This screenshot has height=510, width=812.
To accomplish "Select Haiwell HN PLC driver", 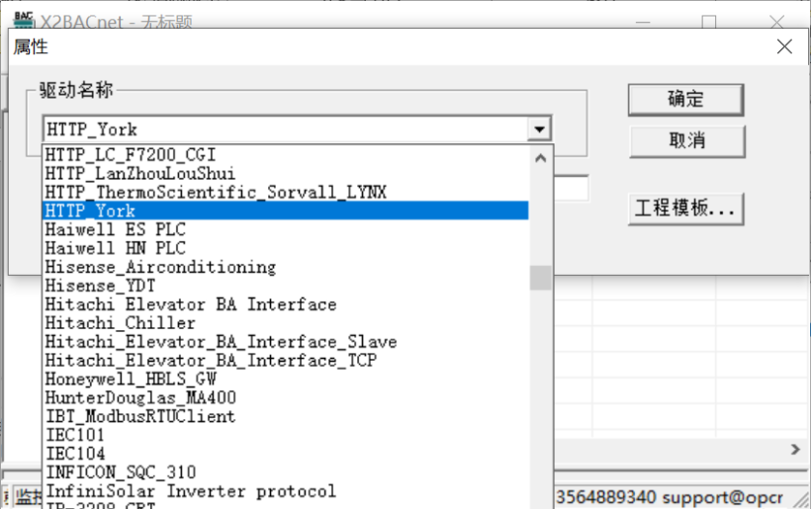I will click(286, 248).
